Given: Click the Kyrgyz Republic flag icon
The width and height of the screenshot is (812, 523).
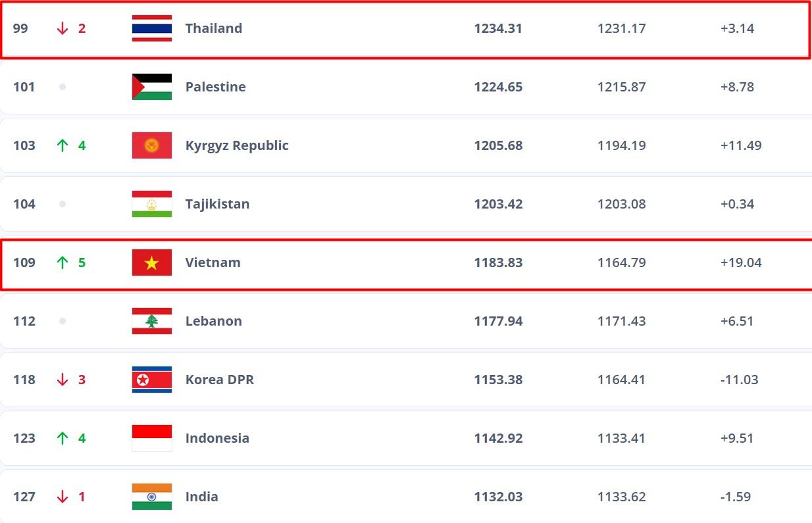Looking at the screenshot, I should click(152, 145).
